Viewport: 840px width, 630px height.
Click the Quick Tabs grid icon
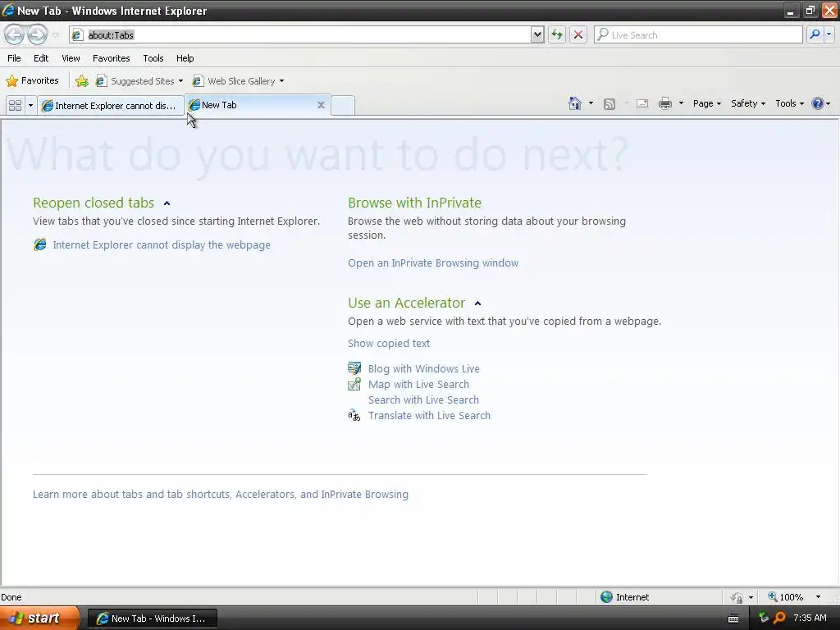pyautogui.click(x=15, y=105)
